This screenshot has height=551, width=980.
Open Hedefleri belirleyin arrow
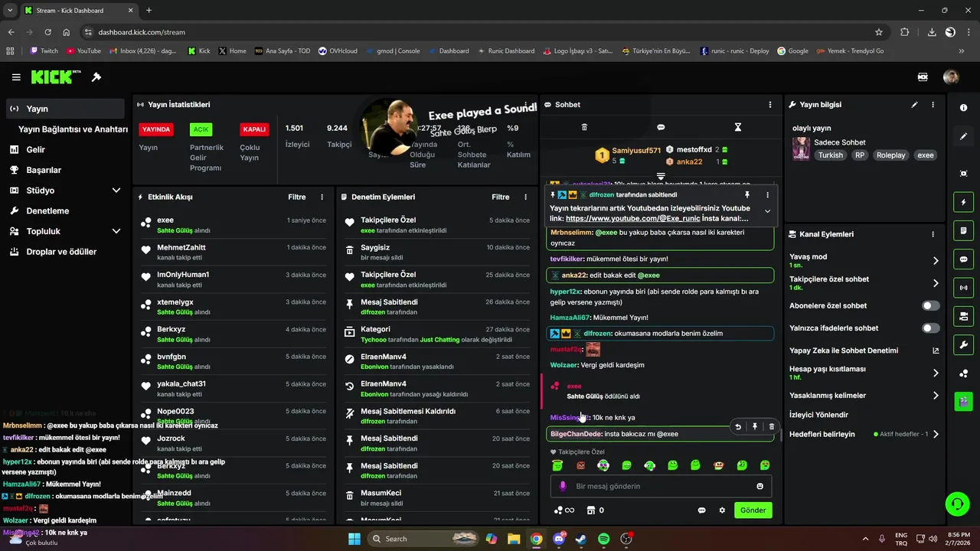pos(936,434)
